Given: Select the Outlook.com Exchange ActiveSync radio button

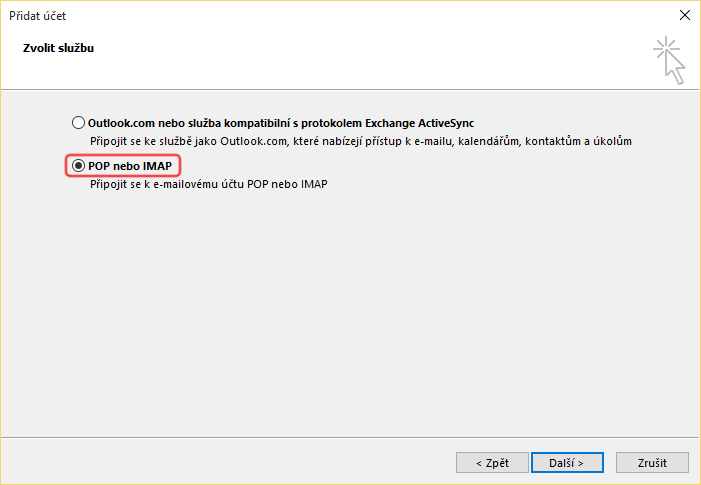Looking at the screenshot, I should click(79, 123).
